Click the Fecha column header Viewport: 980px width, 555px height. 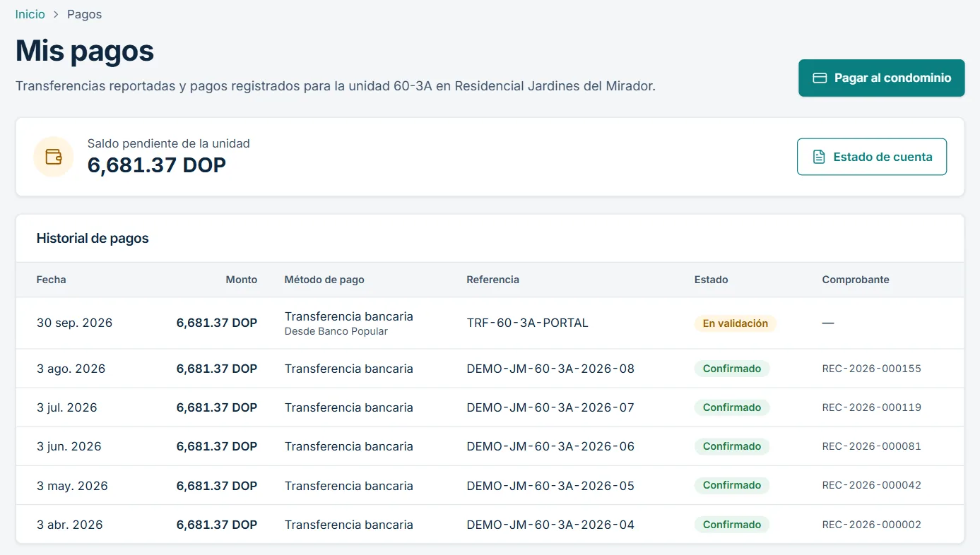tap(51, 280)
